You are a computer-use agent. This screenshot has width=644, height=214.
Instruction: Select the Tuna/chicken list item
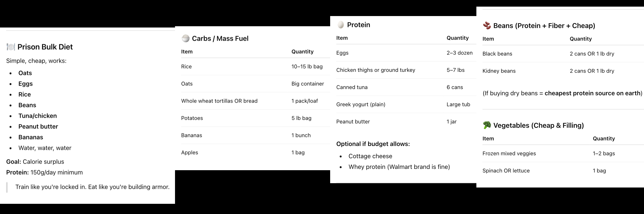[37, 116]
